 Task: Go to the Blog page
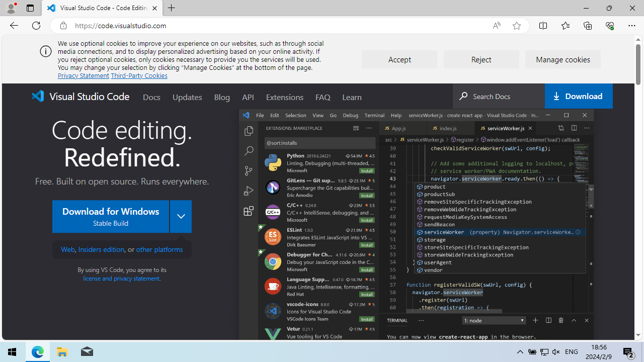(222, 97)
